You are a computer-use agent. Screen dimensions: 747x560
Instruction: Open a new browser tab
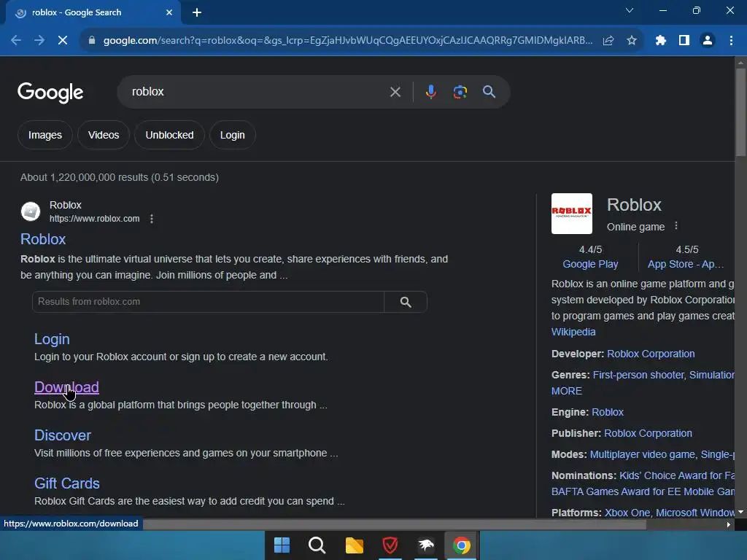[197, 12]
